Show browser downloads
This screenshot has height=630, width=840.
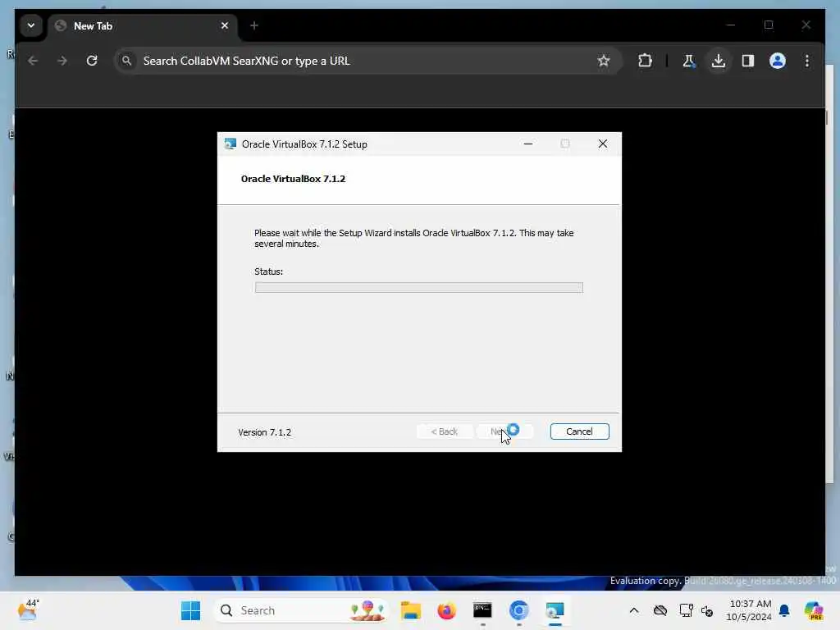tap(719, 61)
